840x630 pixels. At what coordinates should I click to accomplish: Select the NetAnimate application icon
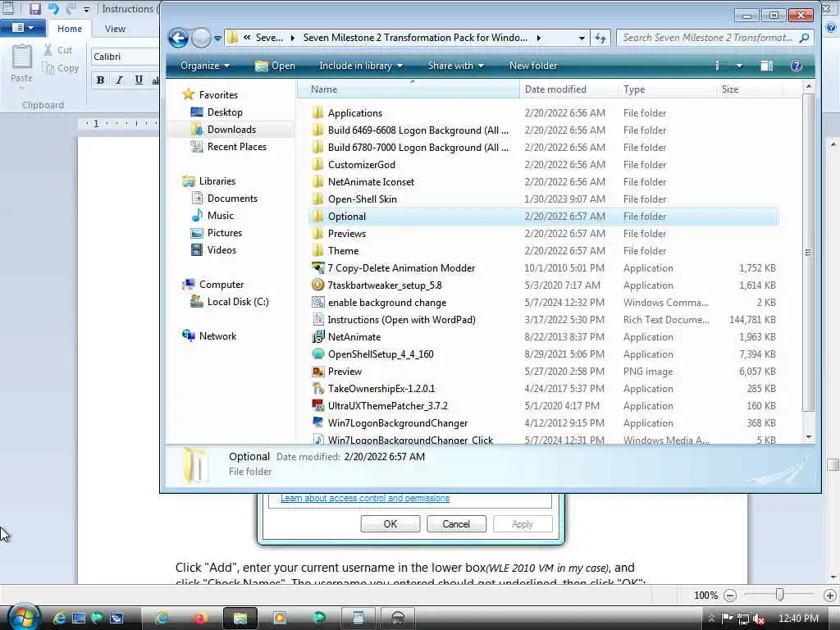pos(318,337)
